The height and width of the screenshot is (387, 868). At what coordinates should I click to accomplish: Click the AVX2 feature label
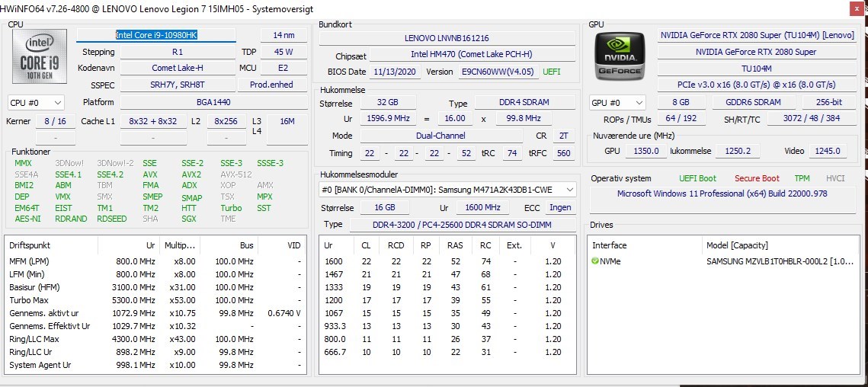(191, 174)
